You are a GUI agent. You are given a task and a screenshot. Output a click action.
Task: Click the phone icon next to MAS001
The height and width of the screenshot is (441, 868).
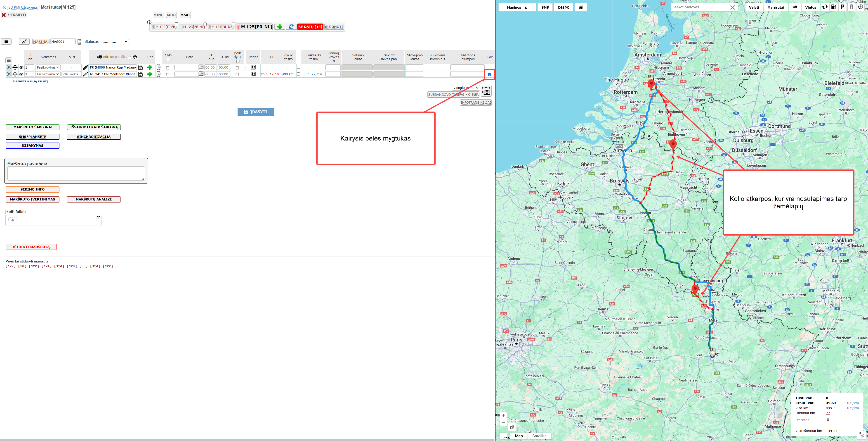tap(79, 42)
